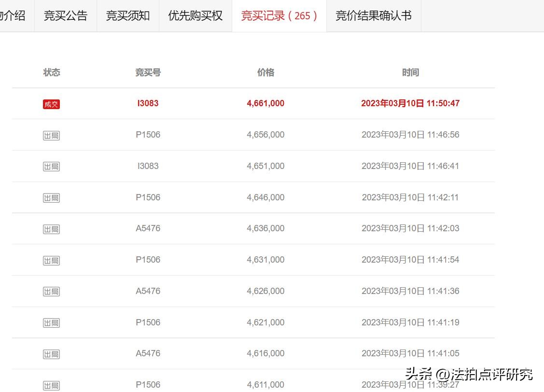The image size is (544, 392).
Task: Click the 出局 badge on the 11:41:36 row
Action: (51, 291)
